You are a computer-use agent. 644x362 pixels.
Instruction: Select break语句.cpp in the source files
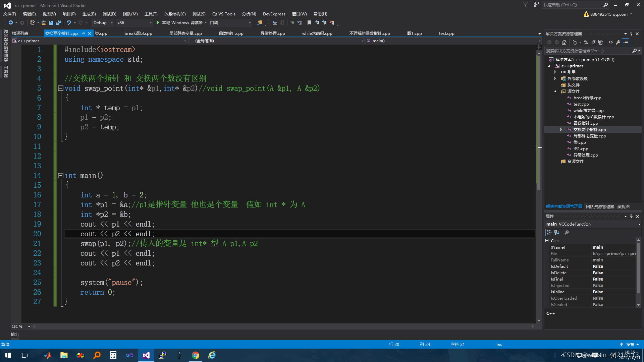(587, 98)
